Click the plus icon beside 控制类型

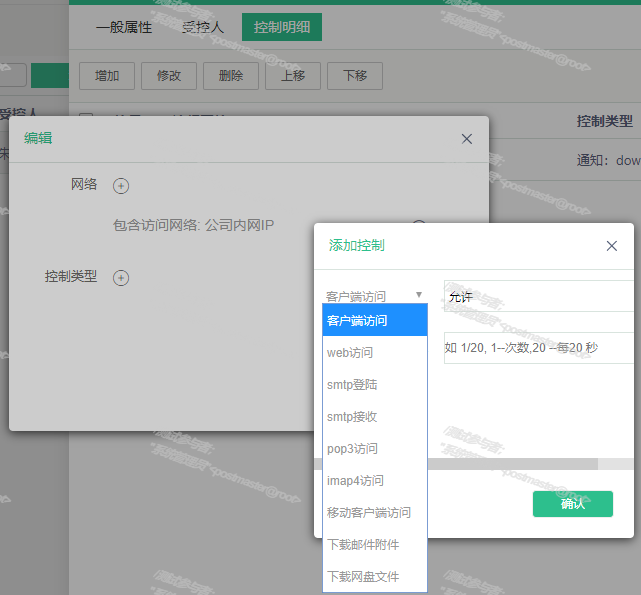121,277
